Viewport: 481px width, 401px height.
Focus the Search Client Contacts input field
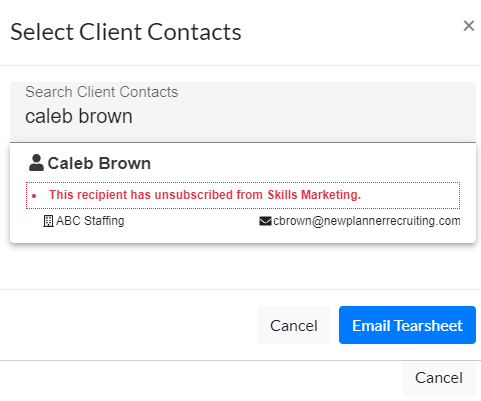coord(243,112)
